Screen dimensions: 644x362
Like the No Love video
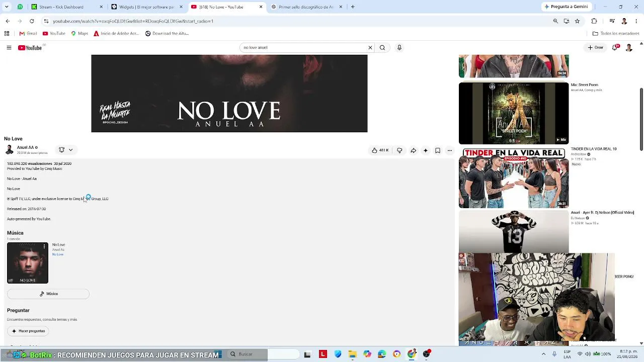[380, 150]
